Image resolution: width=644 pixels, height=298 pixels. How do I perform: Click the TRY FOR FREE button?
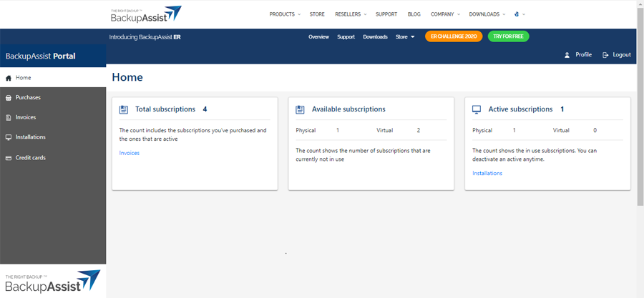point(509,36)
